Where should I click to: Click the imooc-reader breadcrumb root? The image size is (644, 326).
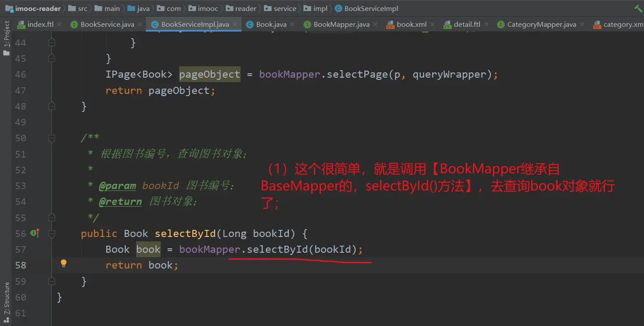[x=38, y=8]
